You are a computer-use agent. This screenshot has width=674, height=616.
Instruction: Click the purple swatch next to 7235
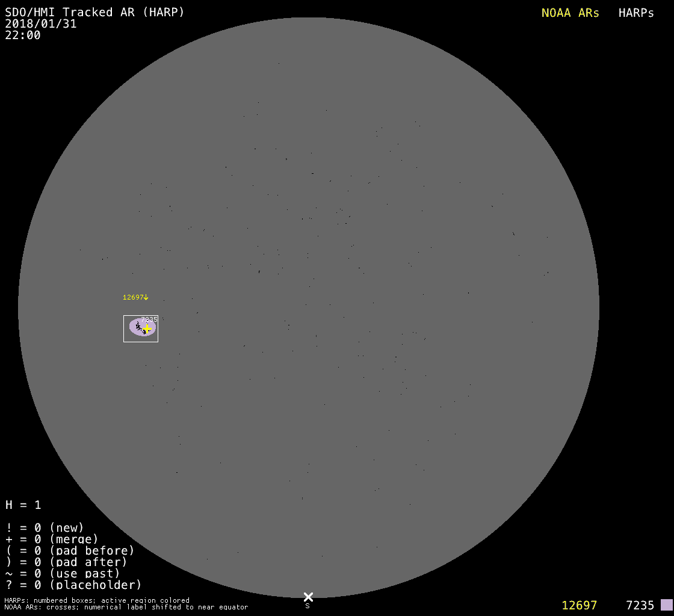(x=666, y=605)
